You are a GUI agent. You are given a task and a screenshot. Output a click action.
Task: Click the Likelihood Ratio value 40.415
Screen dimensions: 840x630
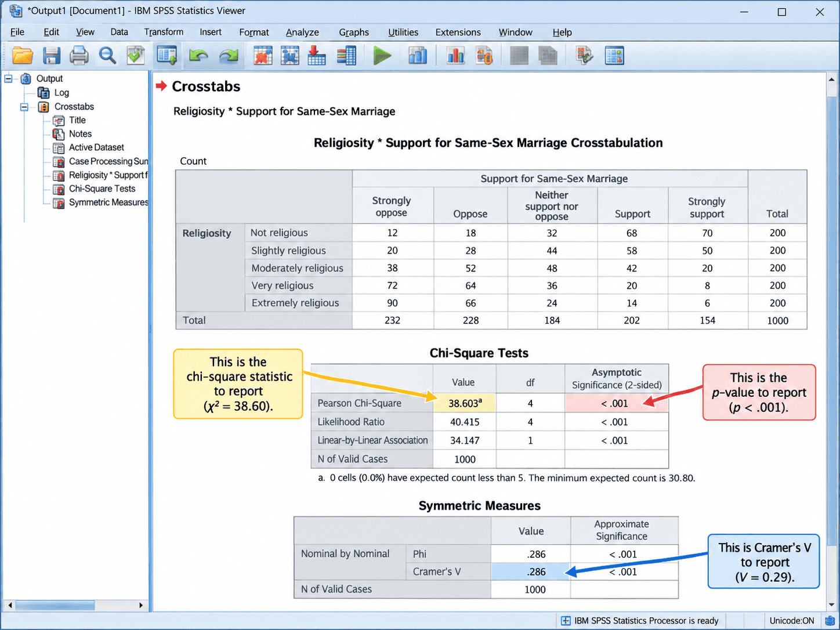[465, 422]
